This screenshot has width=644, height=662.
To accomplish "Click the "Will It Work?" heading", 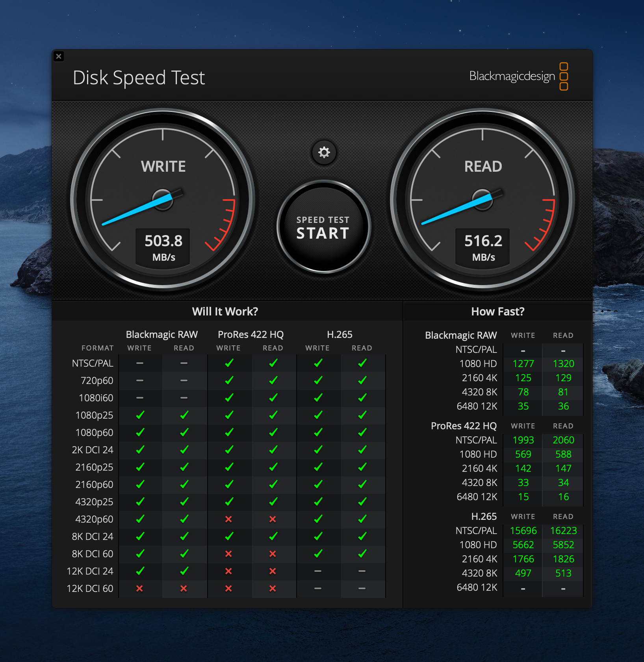I will [x=225, y=312].
